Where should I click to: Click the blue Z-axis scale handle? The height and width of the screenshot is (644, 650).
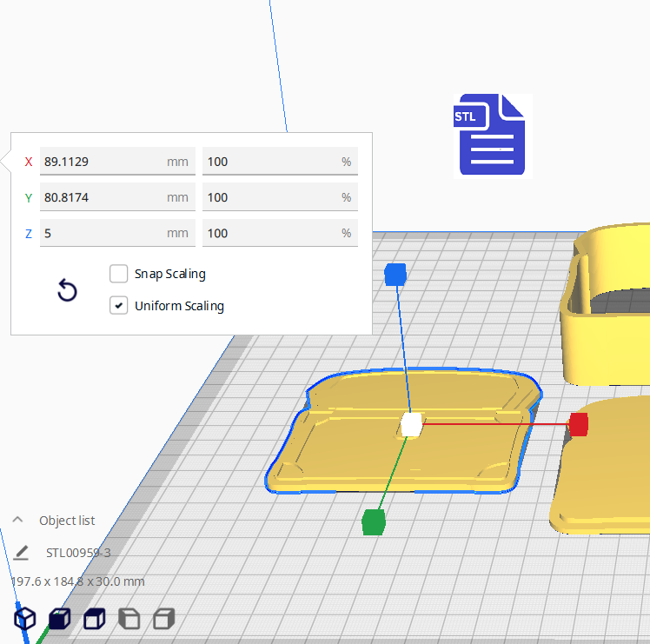click(x=396, y=275)
